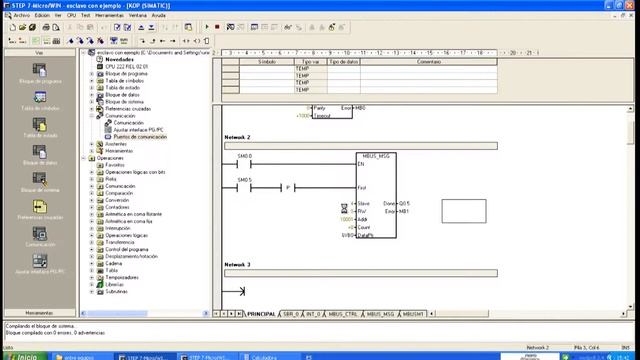The image size is (640, 360).
Task: Click the SM0.0 contact in Network 2
Action: 244,164
